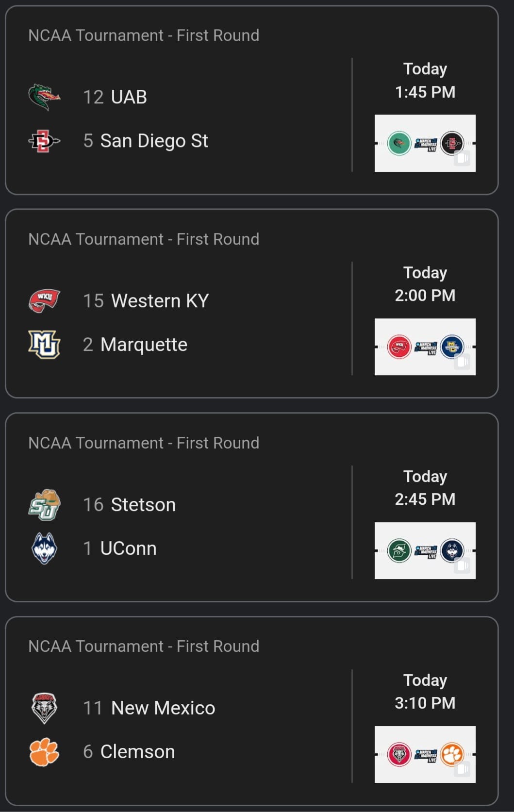Tap the 6 Clemson team name
Image resolution: width=514 pixels, height=812 pixels.
pos(129,752)
